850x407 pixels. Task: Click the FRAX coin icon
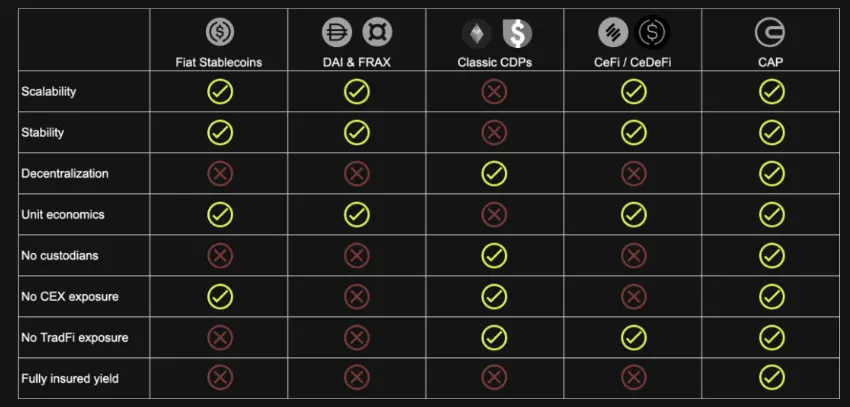(377, 32)
